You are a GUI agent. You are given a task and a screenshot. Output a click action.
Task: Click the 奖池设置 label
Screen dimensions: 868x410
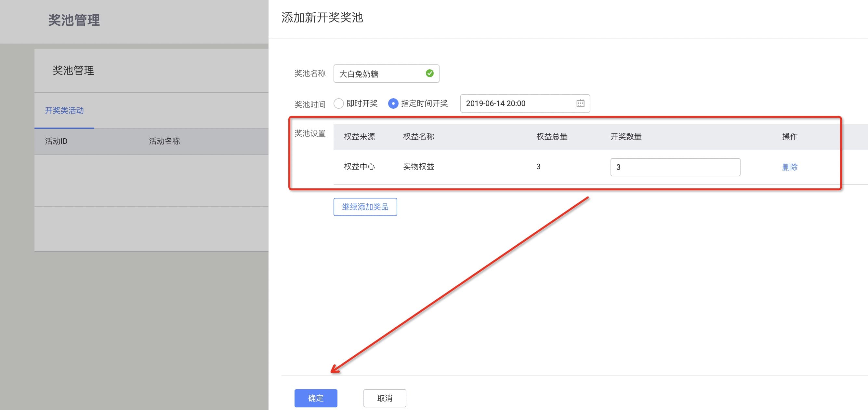310,133
